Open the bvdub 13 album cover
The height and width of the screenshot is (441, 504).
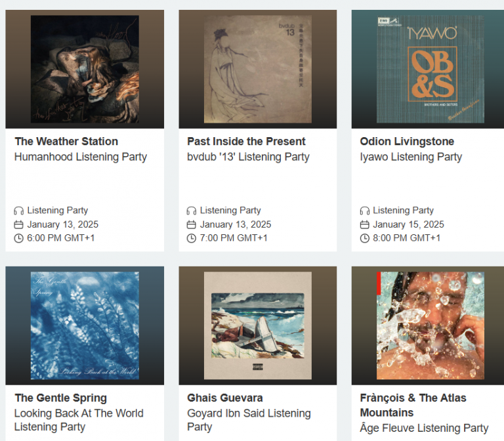pyautogui.click(x=258, y=69)
